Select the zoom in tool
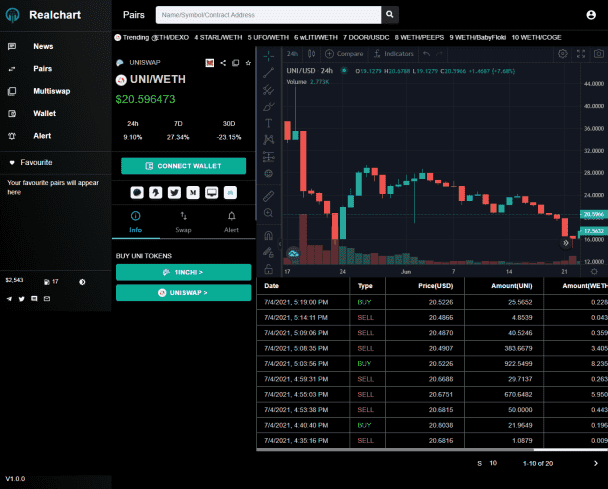Image resolution: width=608 pixels, height=489 pixels. click(x=268, y=213)
